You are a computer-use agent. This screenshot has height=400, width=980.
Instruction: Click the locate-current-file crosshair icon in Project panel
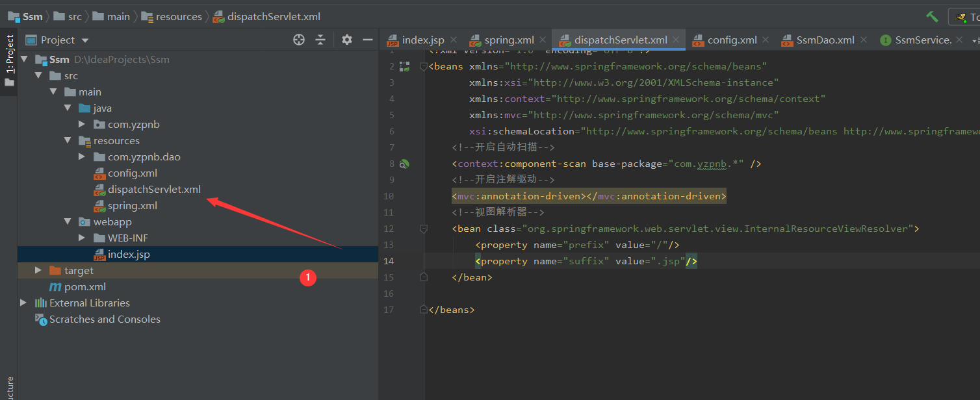click(x=299, y=40)
